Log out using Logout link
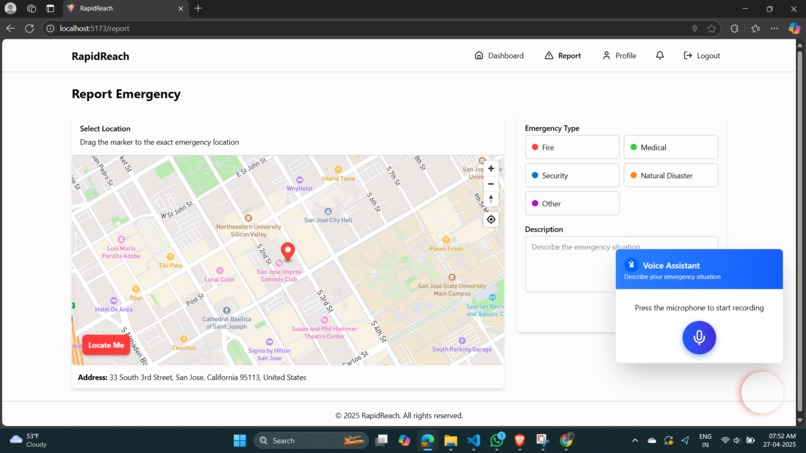Viewport: 806px width, 453px height. pos(702,56)
